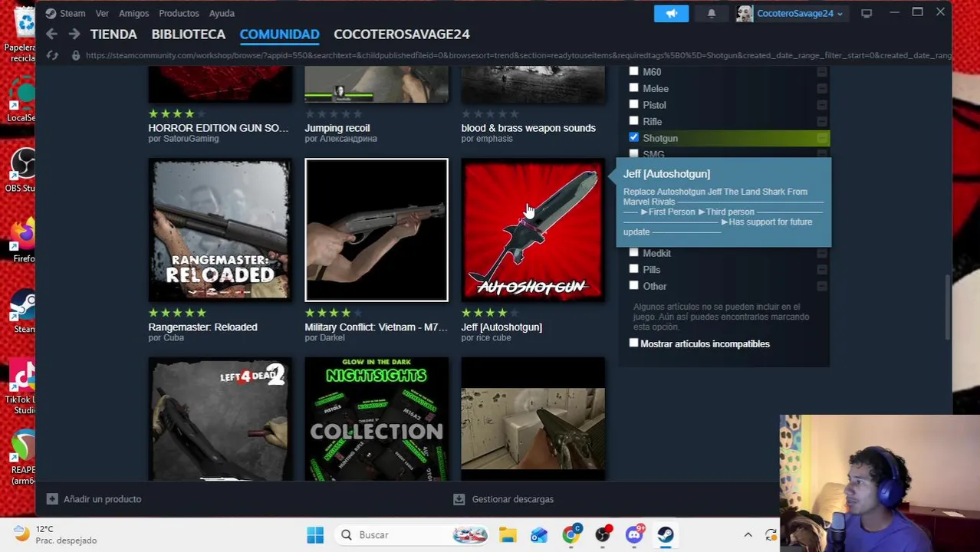Go to the TIENDA tab
The height and width of the screenshot is (552, 980).
click(113, 34)
